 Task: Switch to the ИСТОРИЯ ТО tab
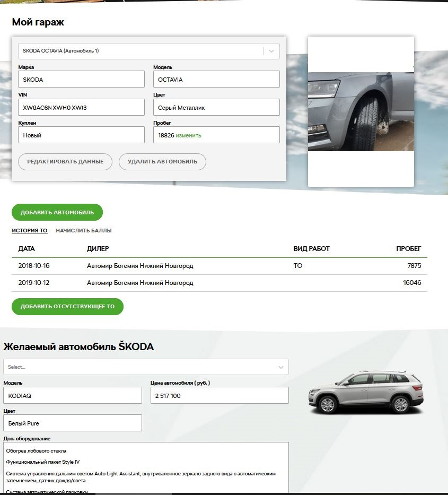pos(30,230)
